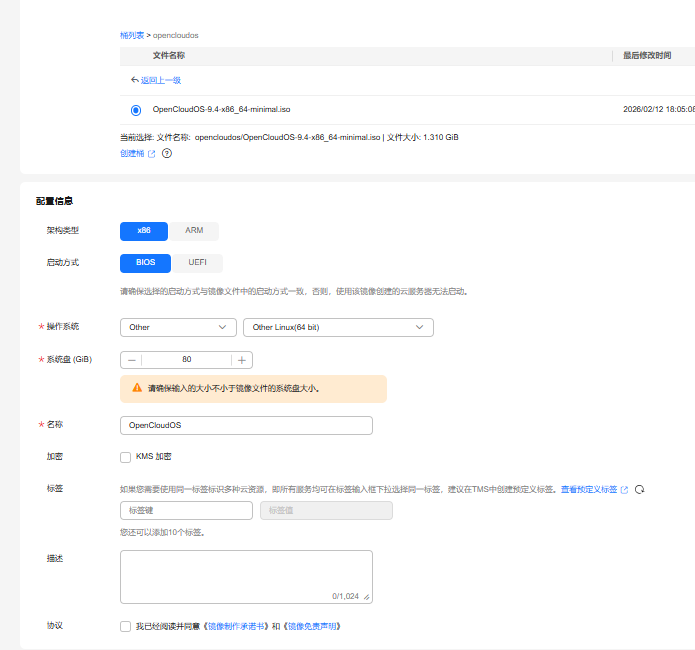This screenshot has height=650, width=695.
Task: Open the operating system type dropdown showing Other
Action: (178, 327)
